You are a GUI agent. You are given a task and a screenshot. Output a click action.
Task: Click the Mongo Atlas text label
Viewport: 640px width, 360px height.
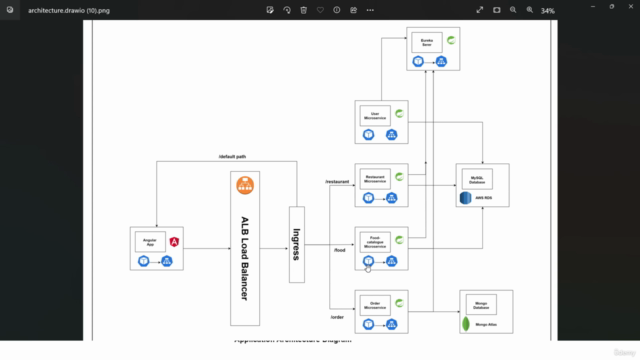pyautogui.click(x=486, y=324)
